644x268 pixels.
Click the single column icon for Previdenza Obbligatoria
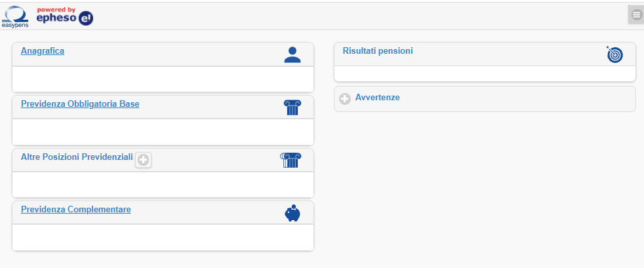[x=292, y=107]
